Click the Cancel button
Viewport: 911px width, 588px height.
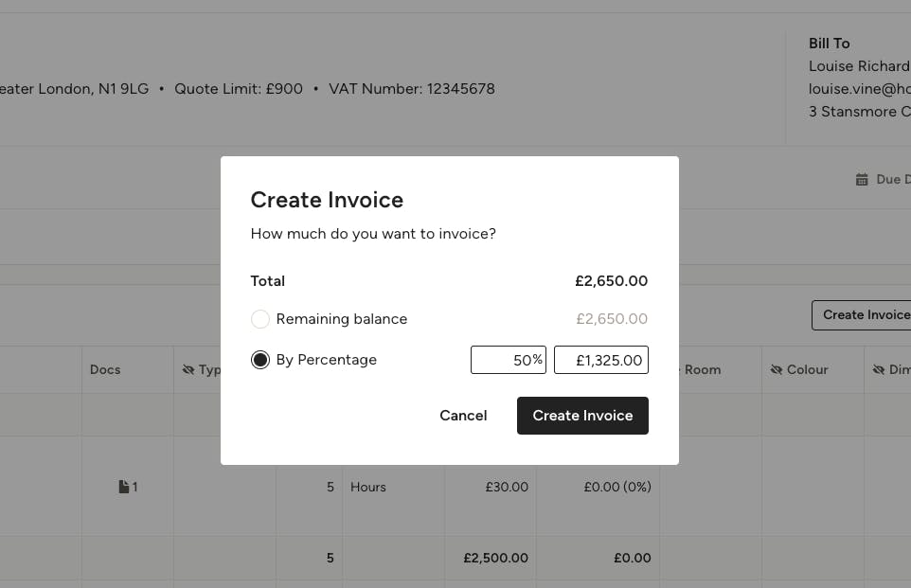point(463,415)
